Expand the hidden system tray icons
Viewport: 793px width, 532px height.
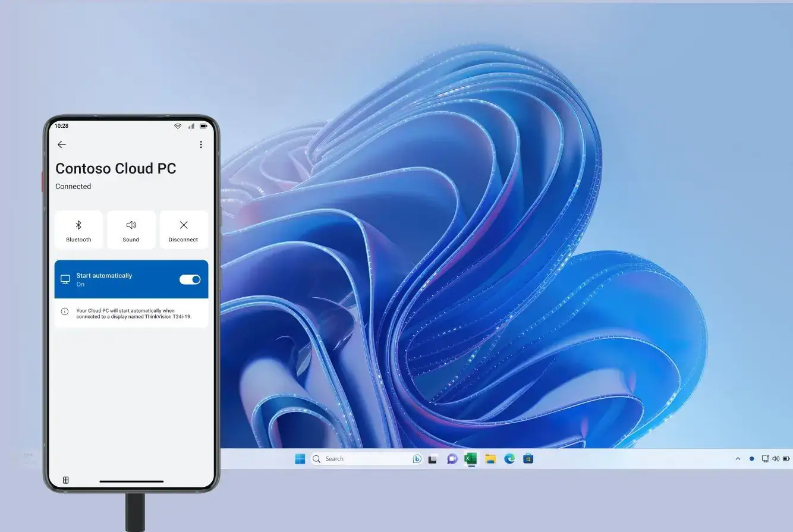[x=738, y=459]
